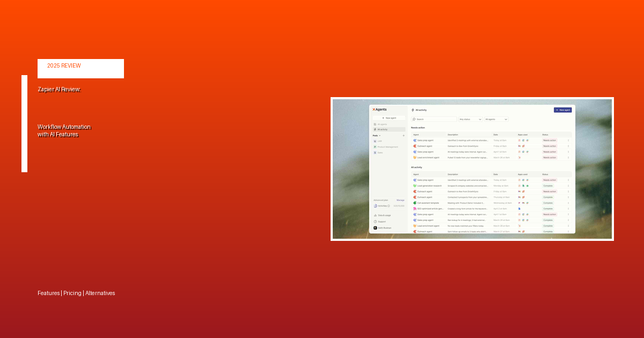This screenshot has width=644, height=338.
Task: Click SEO optimized article gen agent icon
Action: click(x=415, y=209)
